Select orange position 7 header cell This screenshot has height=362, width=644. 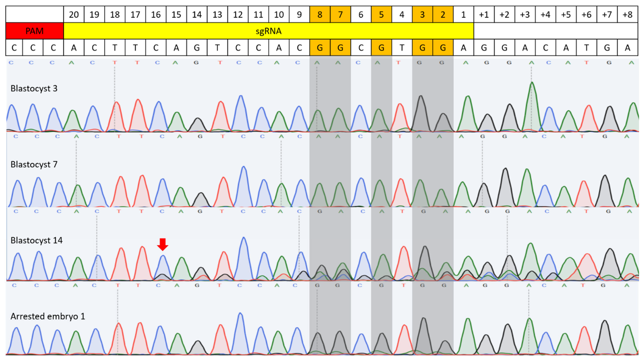click(340, 14)
